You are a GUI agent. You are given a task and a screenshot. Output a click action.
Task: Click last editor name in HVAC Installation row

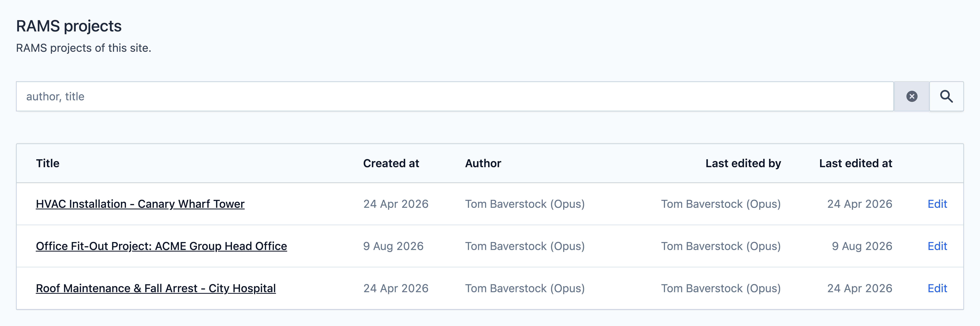(x=721, y=204)
